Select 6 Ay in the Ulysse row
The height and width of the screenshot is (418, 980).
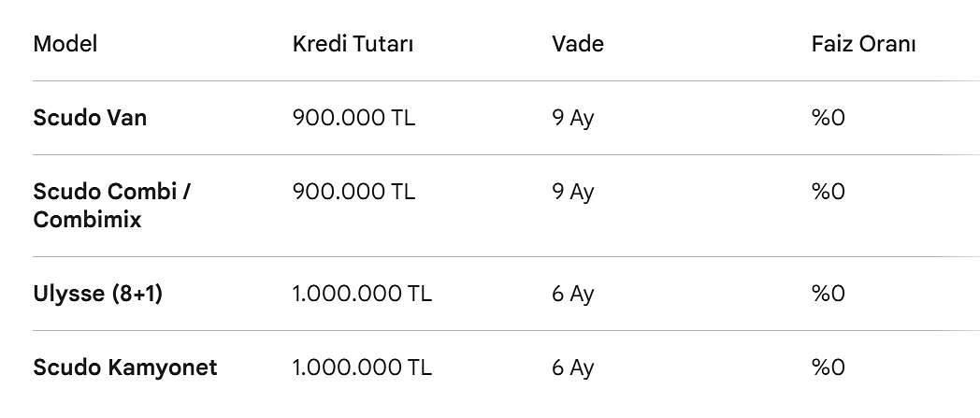pyautogui.click(x=573, y=294)
